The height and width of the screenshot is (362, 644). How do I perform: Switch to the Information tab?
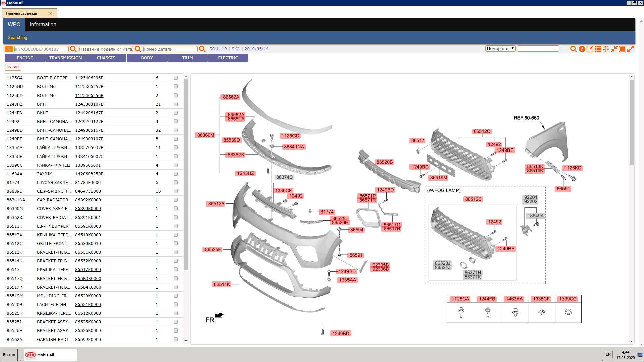click(43, 25)
